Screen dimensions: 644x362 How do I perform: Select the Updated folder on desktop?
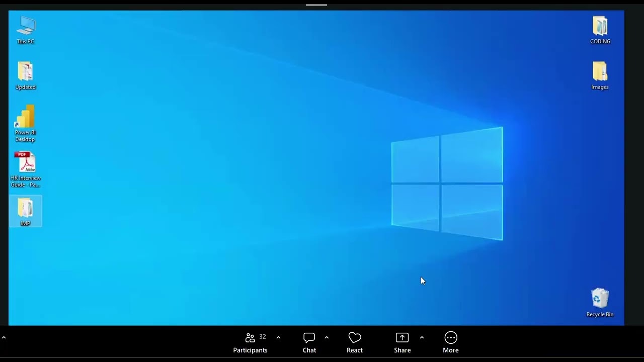point(25,76)
